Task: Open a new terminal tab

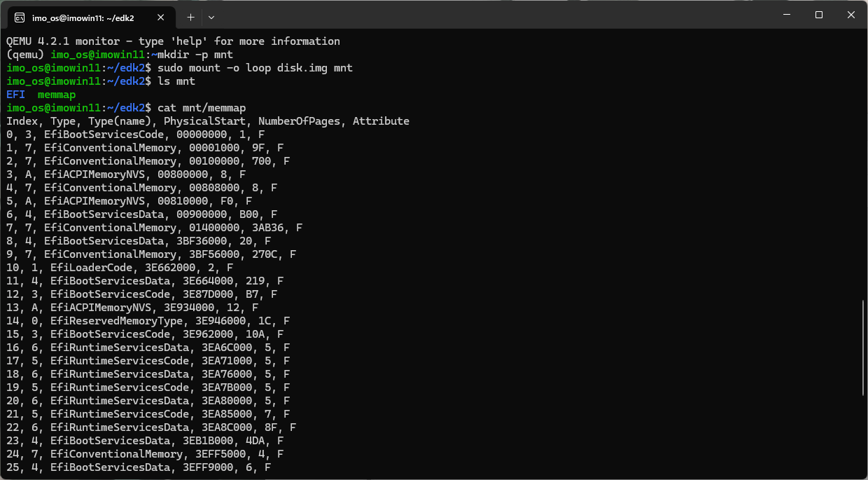Action: [x=190, y=17]
